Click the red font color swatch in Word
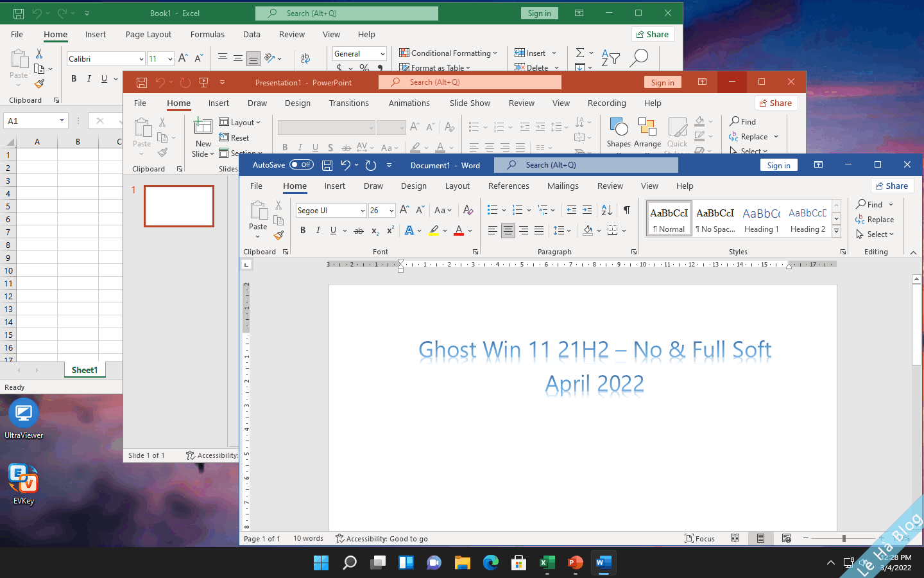 (x=459, y=235)
